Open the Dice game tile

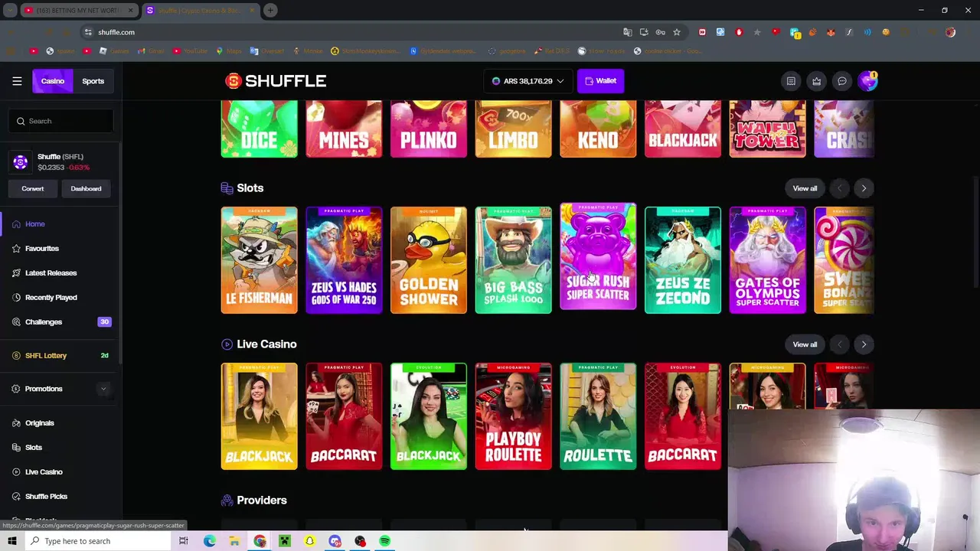260,129
